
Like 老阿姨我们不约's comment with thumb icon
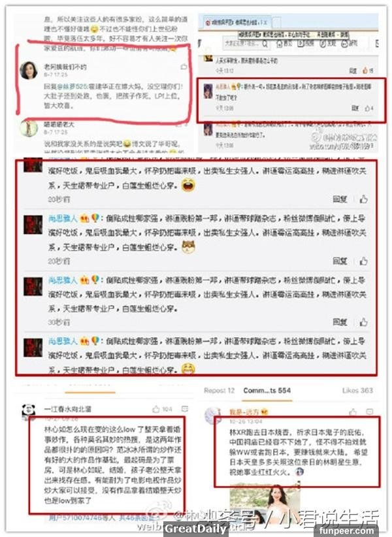click(x=184, y=67)
